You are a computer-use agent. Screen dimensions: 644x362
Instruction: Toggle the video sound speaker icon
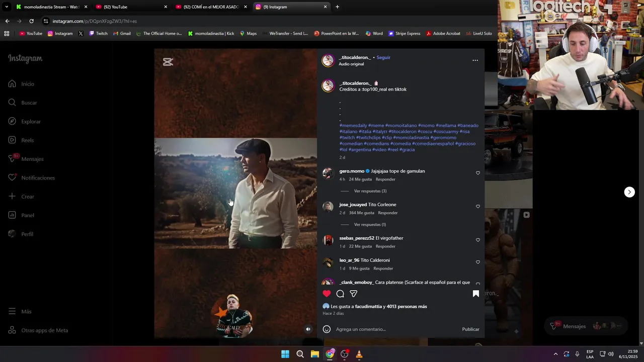point(308,329)
